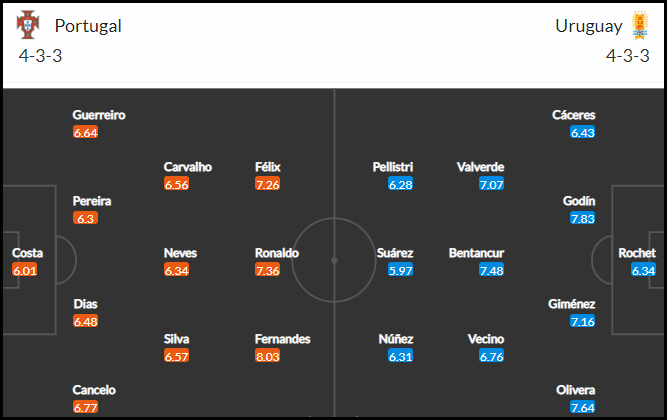Open player Guerreiro on the pitch
The width and height of the screenshot is (667, 420).
pos(99,115)
